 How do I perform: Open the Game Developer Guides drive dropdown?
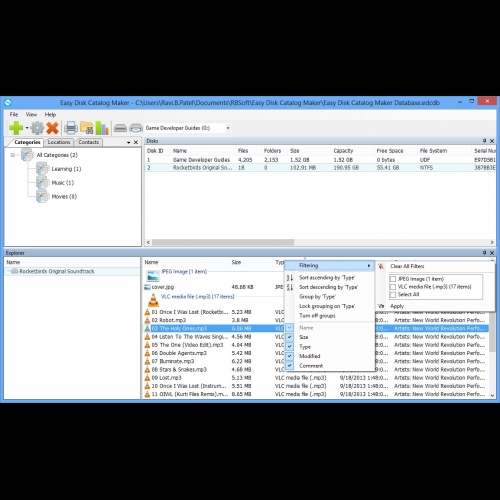(228, 128)
